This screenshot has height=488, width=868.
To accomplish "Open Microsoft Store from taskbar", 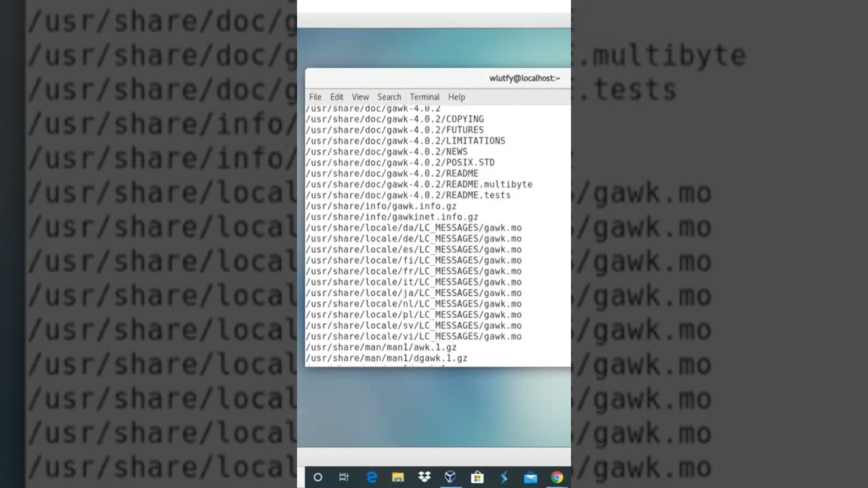I will [477, 477].
